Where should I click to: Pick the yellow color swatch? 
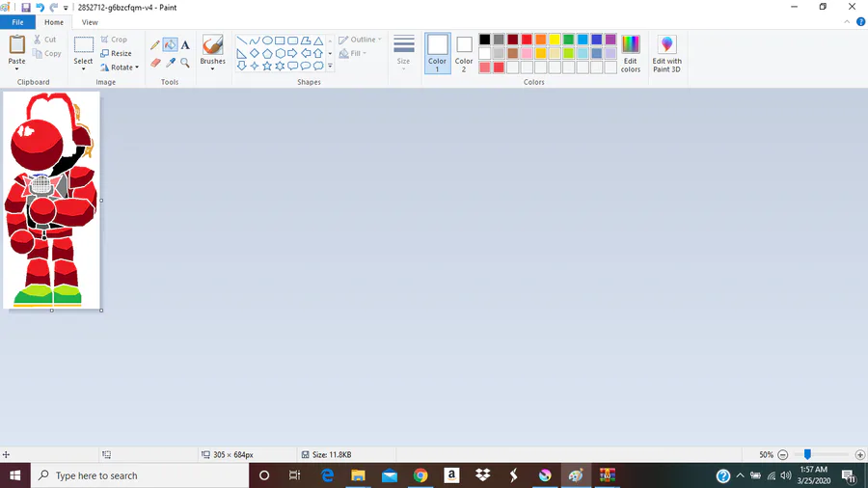tap(555, 40)
